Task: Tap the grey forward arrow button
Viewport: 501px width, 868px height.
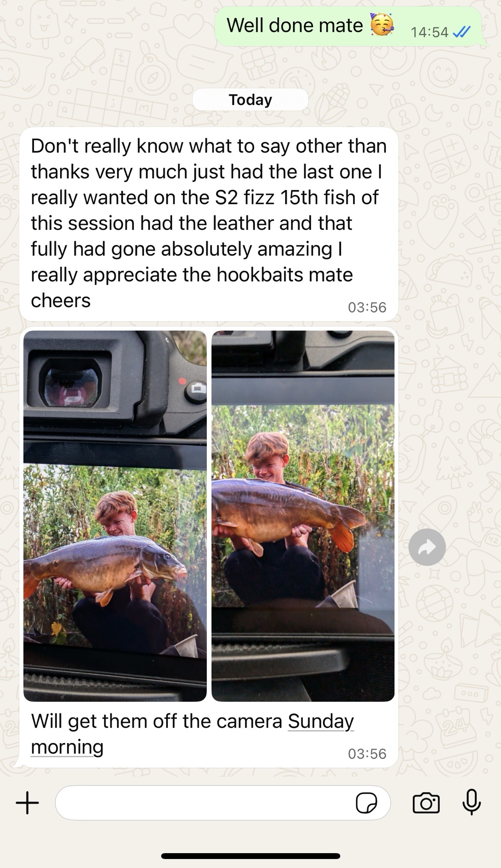Action: pyautogui.click(x=427, y=547)
